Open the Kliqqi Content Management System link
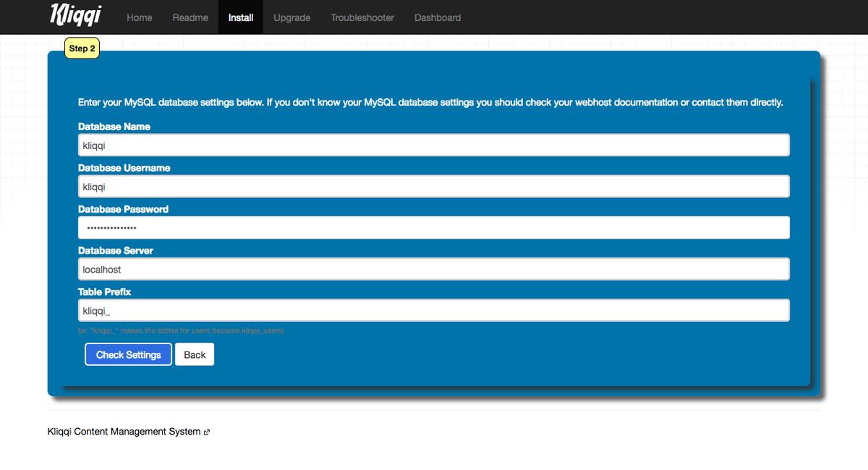The width and height of the screenshot is (868, 470). [124, 432]
